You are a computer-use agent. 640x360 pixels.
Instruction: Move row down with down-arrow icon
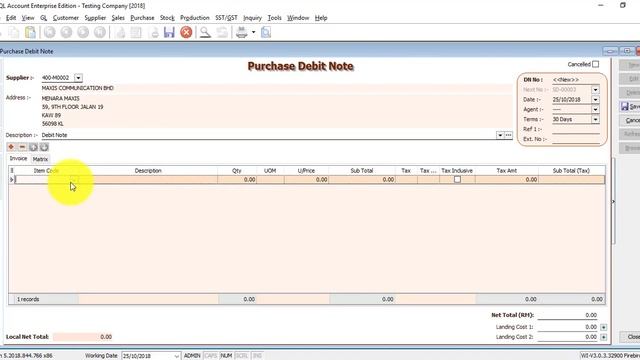(x=44, y=147)
